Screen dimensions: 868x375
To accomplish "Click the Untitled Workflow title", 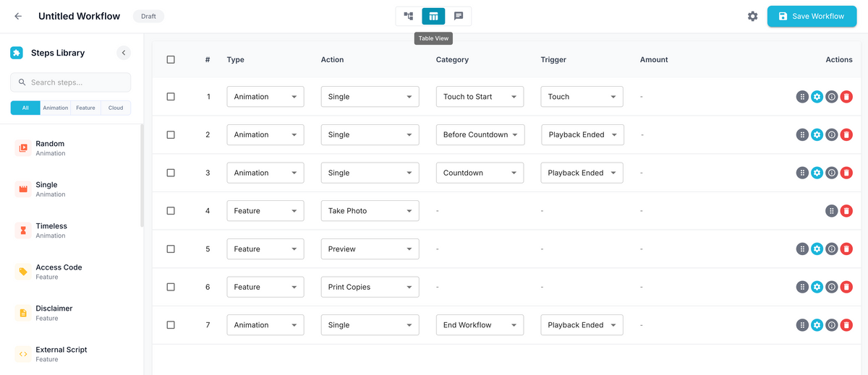I will pos(80,16).
